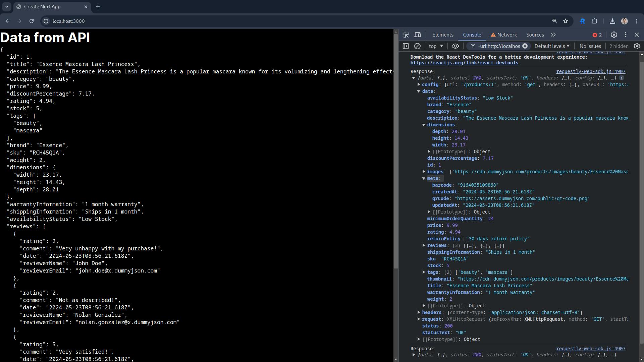The height and width of the screenshot is (362, 644).
Task: Select the Default levels dropdown
Action: pos(552,46)
